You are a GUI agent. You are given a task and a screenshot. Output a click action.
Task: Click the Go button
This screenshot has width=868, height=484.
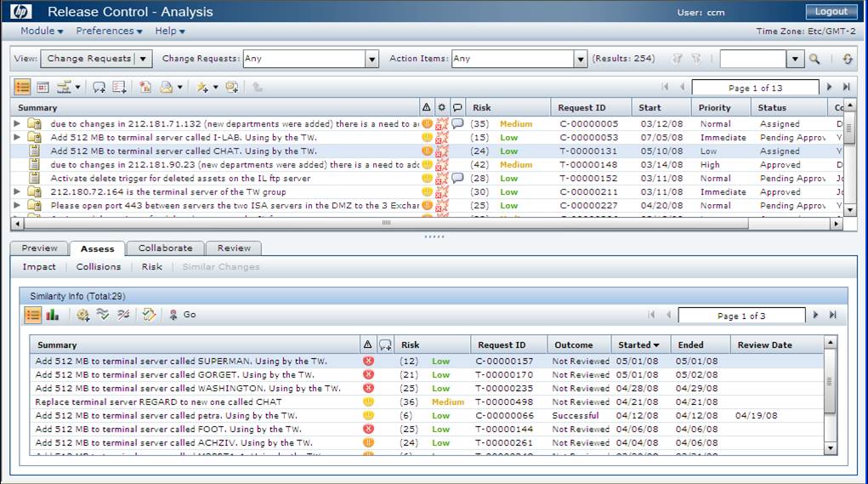(184, 315)
